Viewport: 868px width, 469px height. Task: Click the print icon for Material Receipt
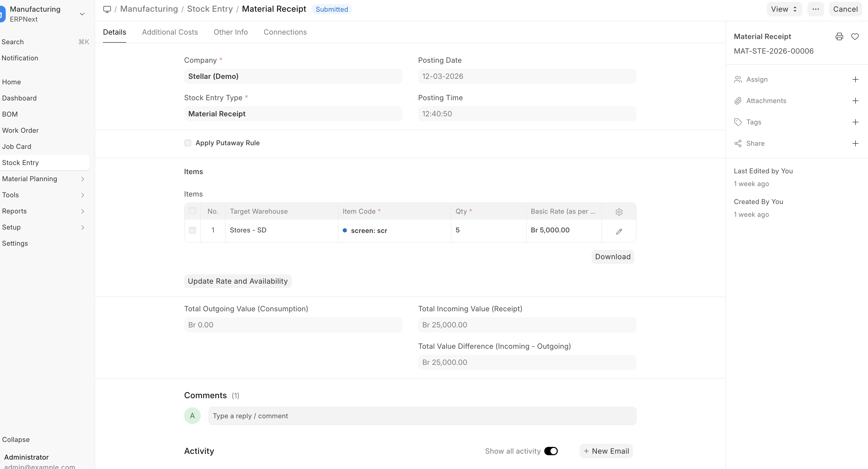(x=839, y=36)
